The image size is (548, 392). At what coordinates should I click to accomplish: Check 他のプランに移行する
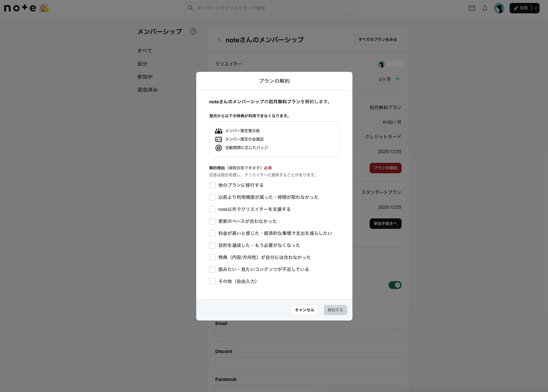212,185
